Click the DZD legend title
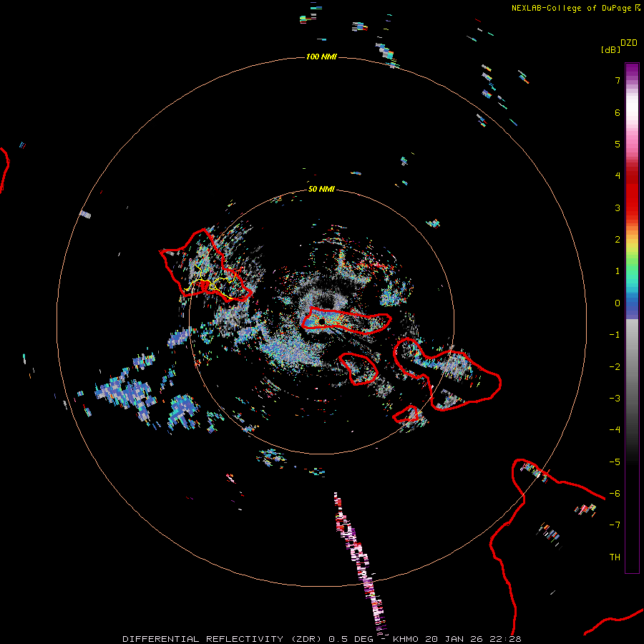This screenshot has height=644, width=644. pos(629,43)
